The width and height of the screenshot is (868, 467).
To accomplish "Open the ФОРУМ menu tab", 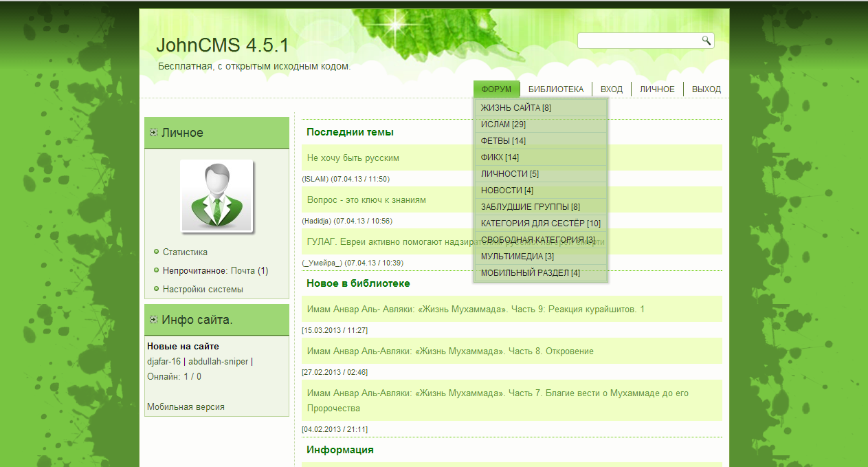I will tap(496, 89).
